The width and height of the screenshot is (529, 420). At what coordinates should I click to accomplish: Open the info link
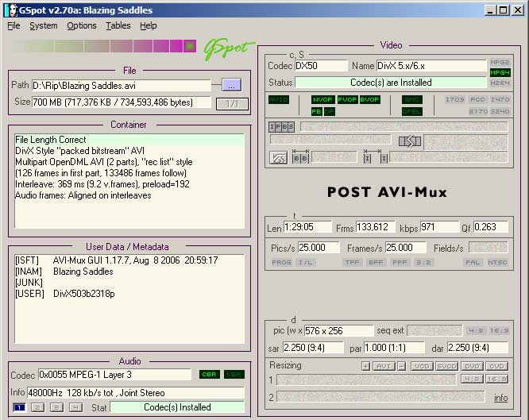click(x=500, y=398)
